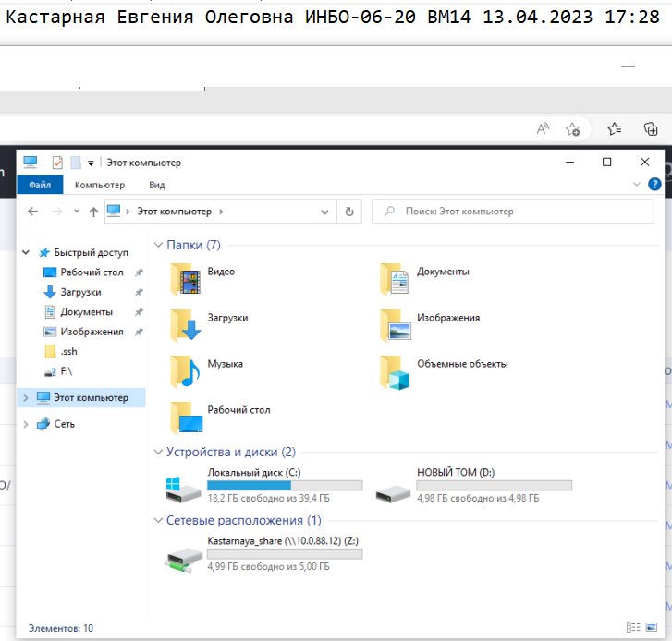Click the D: drive usage bar

[495, 485]
